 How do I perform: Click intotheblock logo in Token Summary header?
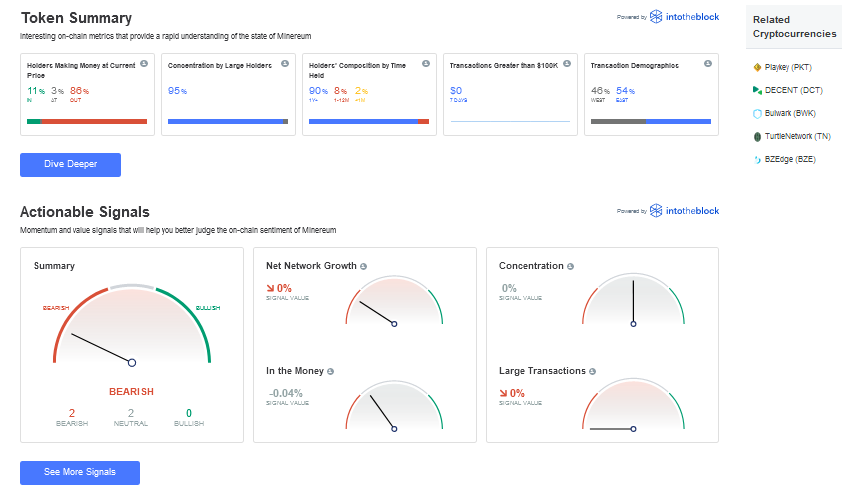point(684,17)
